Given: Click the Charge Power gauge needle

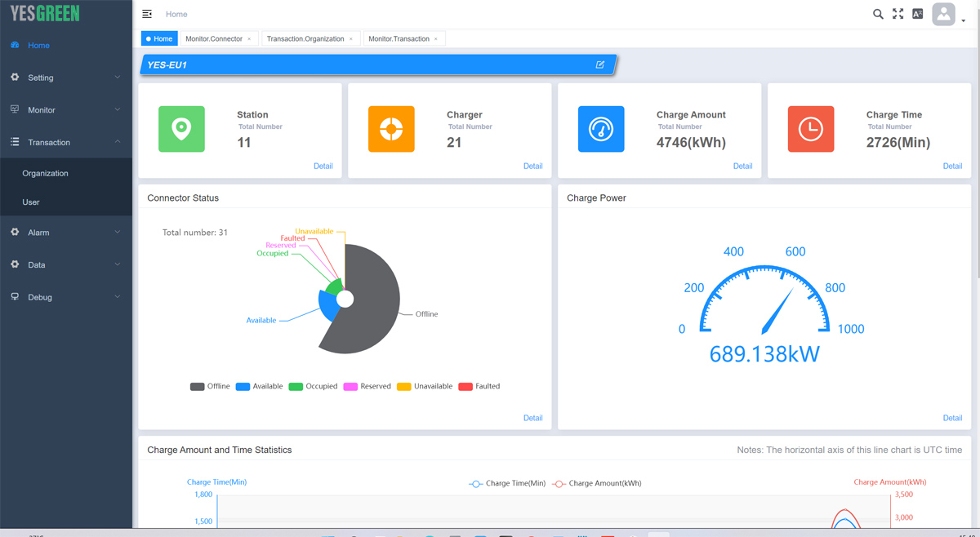Looking at the screenshot, I should click(777, 311).
